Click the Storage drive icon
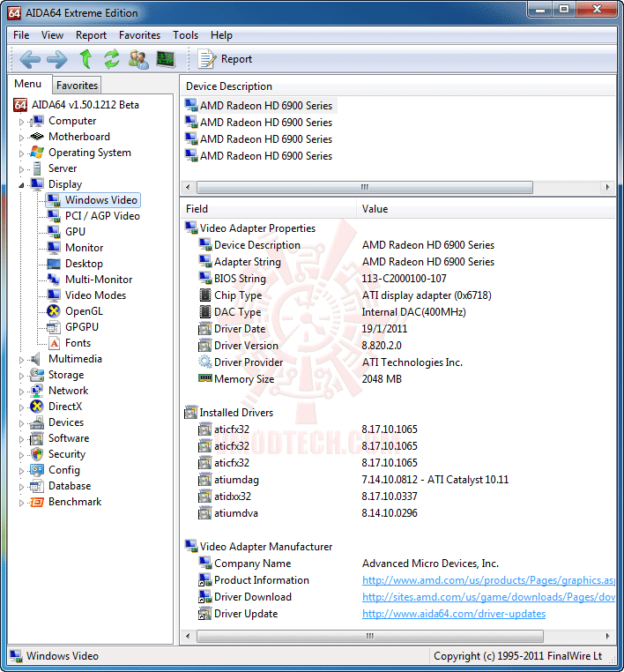This screenshot has width=624, height=672. pos(37,375)
